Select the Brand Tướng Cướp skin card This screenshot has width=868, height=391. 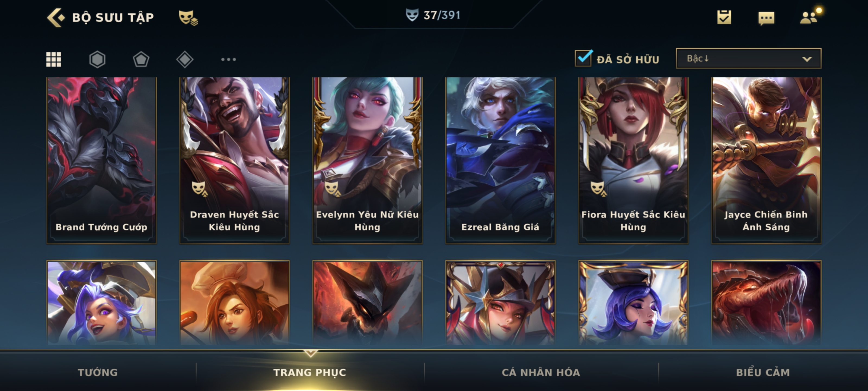(x=101, y=160)
